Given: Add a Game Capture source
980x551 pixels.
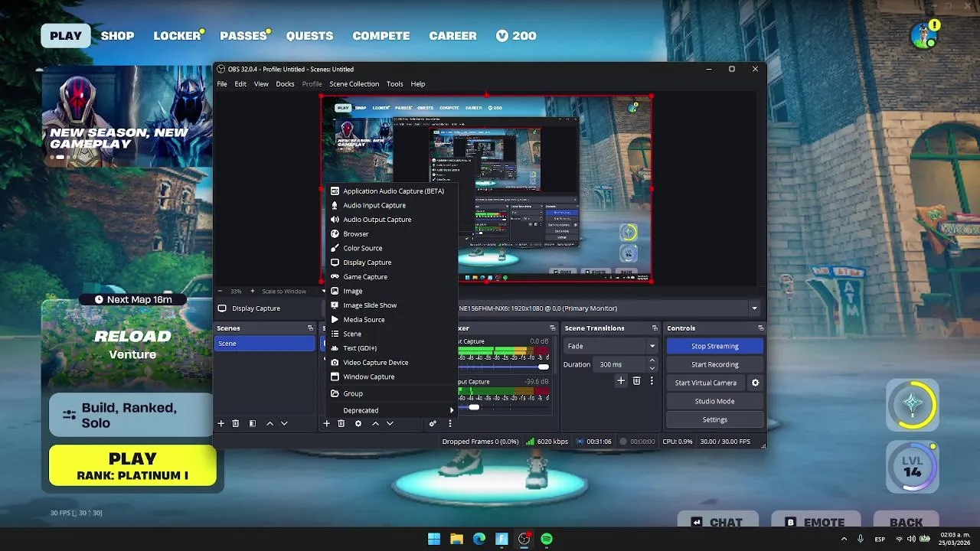Looking at the screenshot, I should coord(365,277).
